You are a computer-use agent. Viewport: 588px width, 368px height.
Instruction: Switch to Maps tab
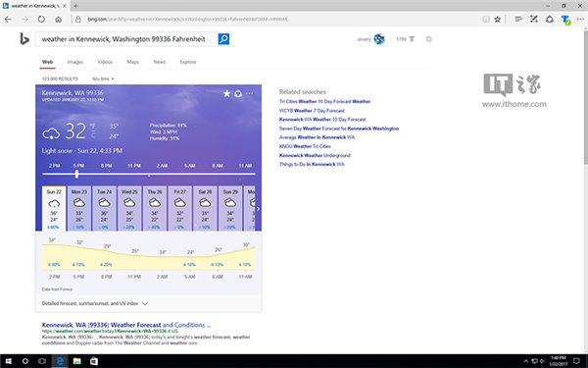132,62
